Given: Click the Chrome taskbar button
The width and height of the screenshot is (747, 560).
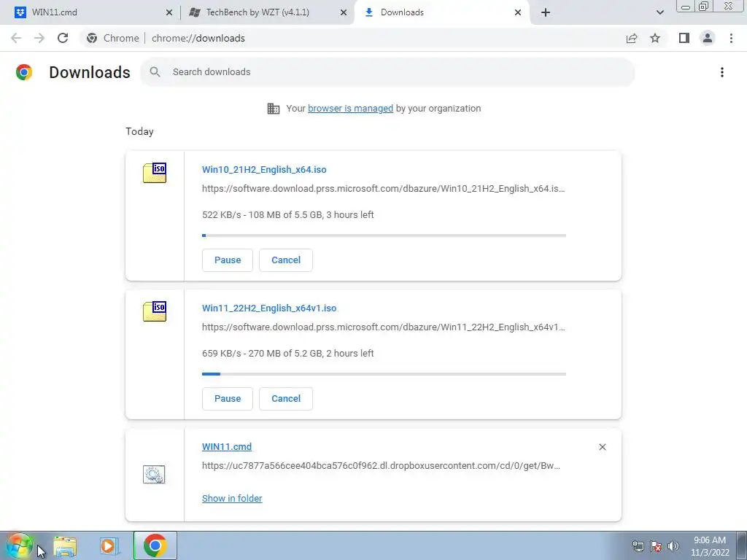Looking at the screenshot, I should pyautogui.click(x=155, y=545).
